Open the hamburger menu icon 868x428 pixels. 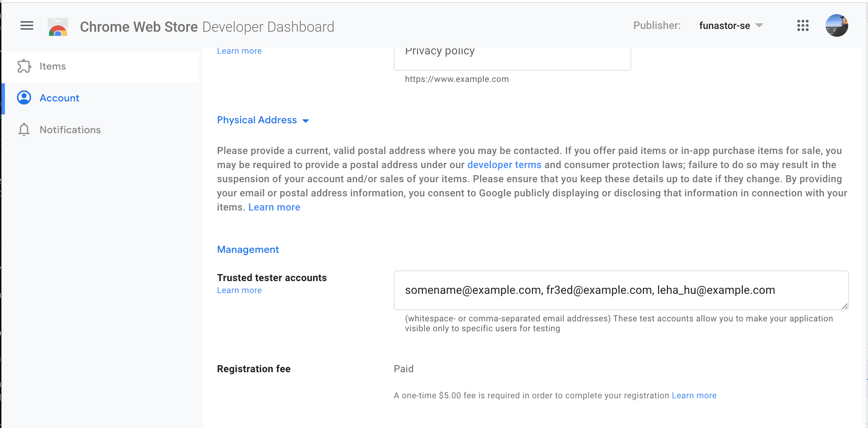pyautogui.click(x=26, y=26)
